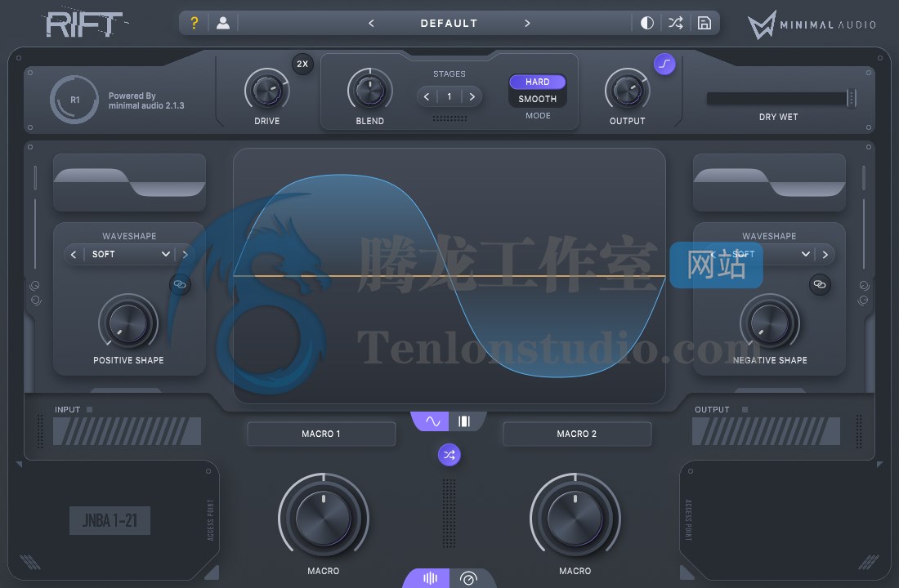The height and width of the screenshot is (588, 899).
Task: Click the upper left side link icon
Action: tap(35, 285)
